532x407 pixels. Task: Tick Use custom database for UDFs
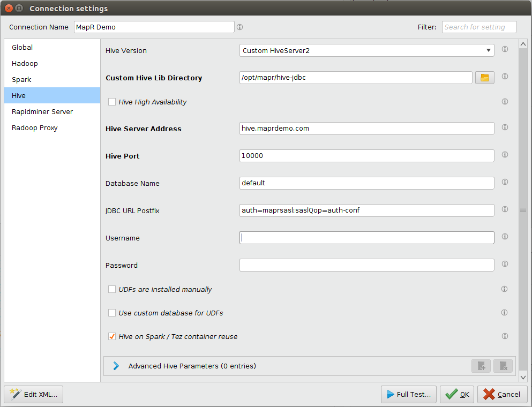(112, 313)
